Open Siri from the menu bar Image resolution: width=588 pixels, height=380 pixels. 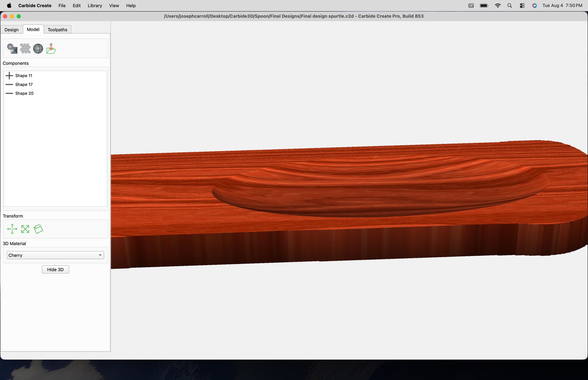[534, 6]
